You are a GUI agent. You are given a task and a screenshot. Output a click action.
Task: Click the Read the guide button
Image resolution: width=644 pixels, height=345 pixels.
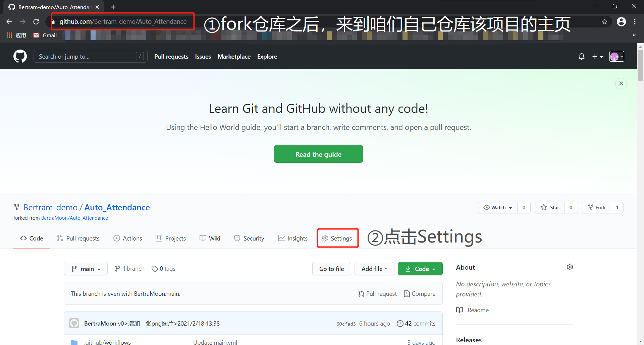(318, 154)
